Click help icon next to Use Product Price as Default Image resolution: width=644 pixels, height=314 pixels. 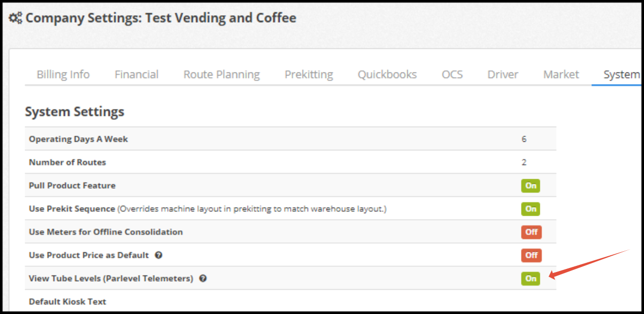158,255
